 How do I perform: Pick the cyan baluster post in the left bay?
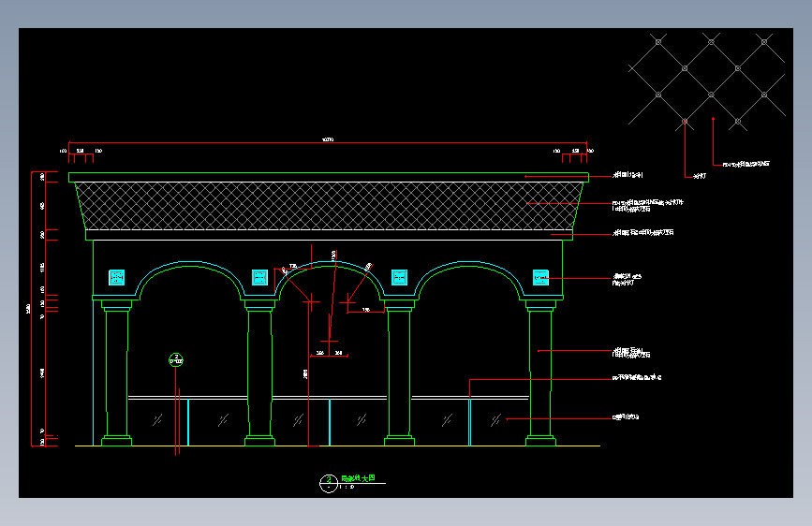(x=188, y=422)
